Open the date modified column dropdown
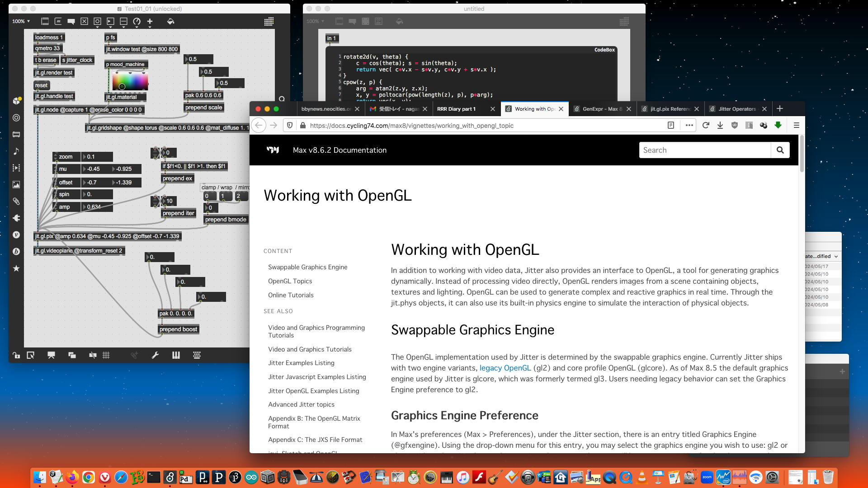 (x=836, y=256)
